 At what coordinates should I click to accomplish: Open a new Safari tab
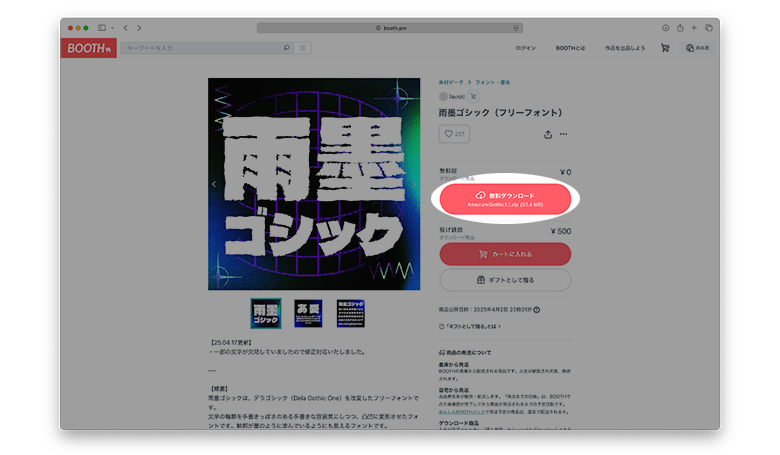(x=694, y=28)
